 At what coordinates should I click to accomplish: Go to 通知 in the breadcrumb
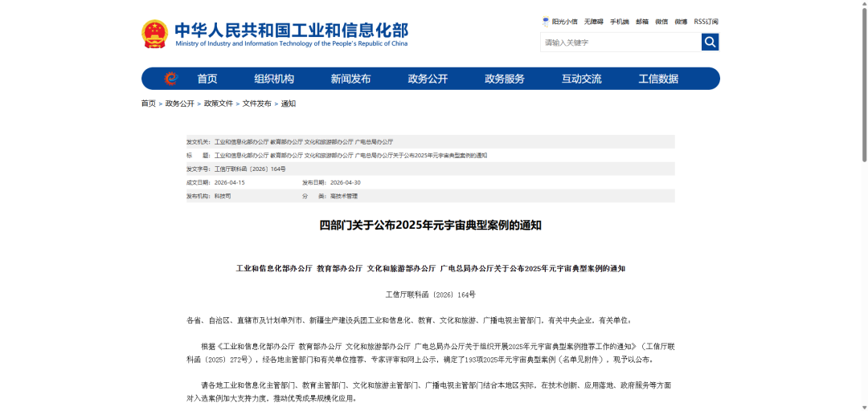click(289, 104)
